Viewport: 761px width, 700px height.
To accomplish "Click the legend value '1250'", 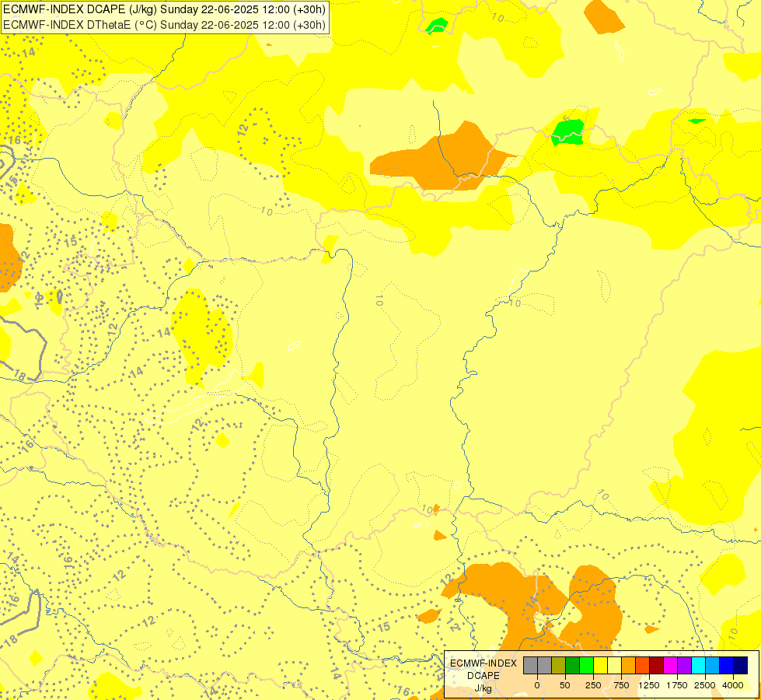I will pos(649,685).
